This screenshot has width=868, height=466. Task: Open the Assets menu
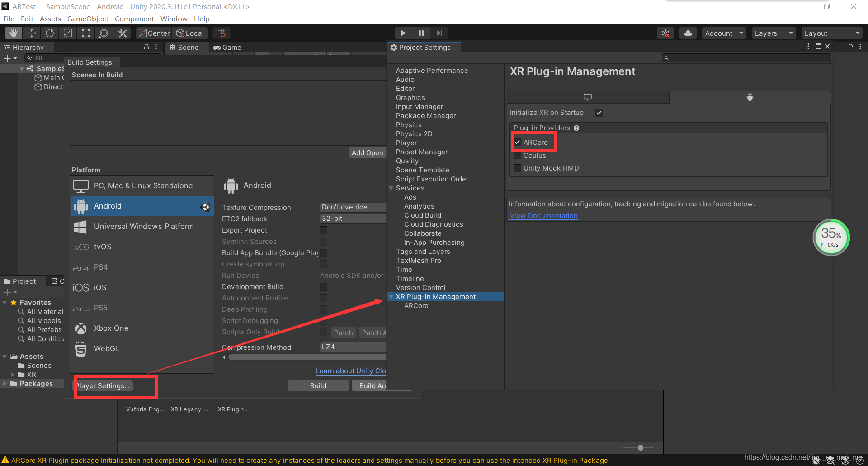click(x=50, y=19)
